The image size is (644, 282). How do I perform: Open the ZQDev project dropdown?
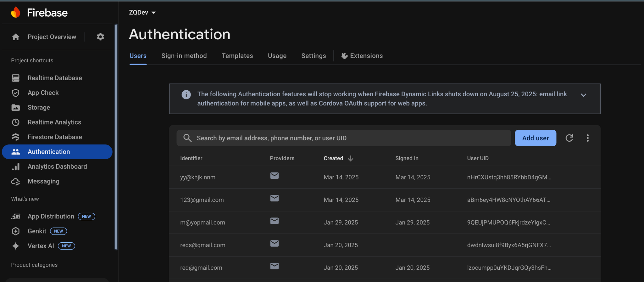[142, 13]
